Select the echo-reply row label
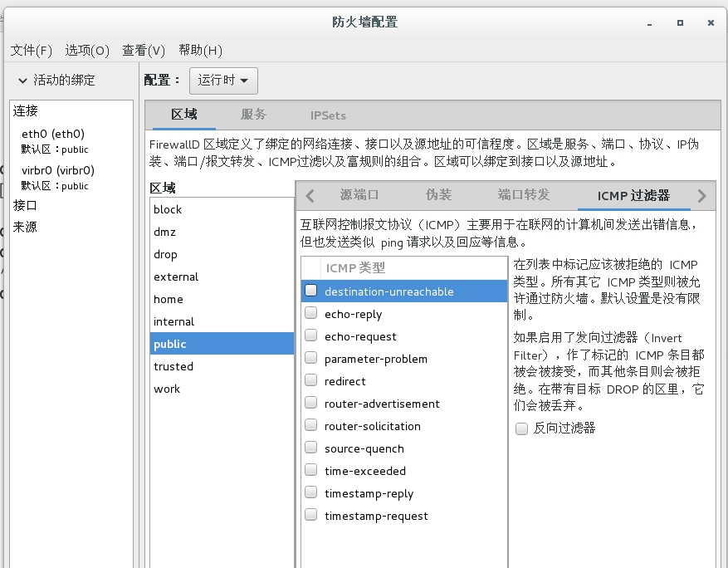Image resolution: width=728 pixels, height=568 pixels. pyautogui.click(x=353, y=315)
